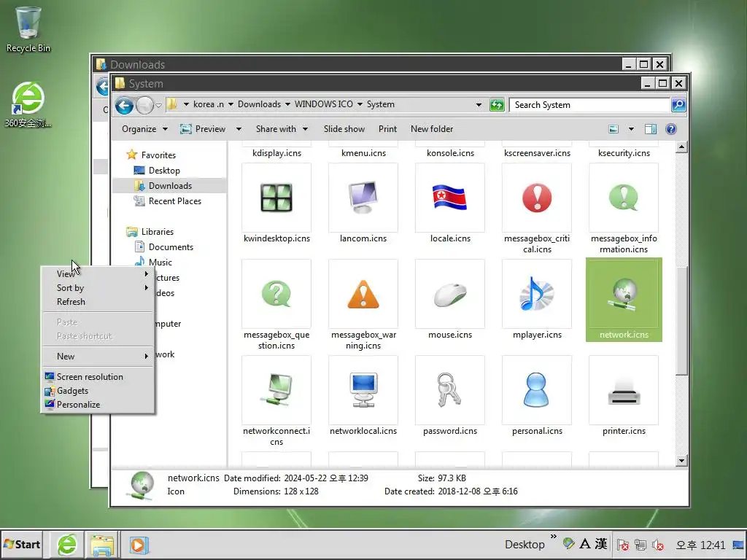Viewport: 747px width, 560px height.
Task: Select Recent Places in Favorites
Action: [174, 201]
